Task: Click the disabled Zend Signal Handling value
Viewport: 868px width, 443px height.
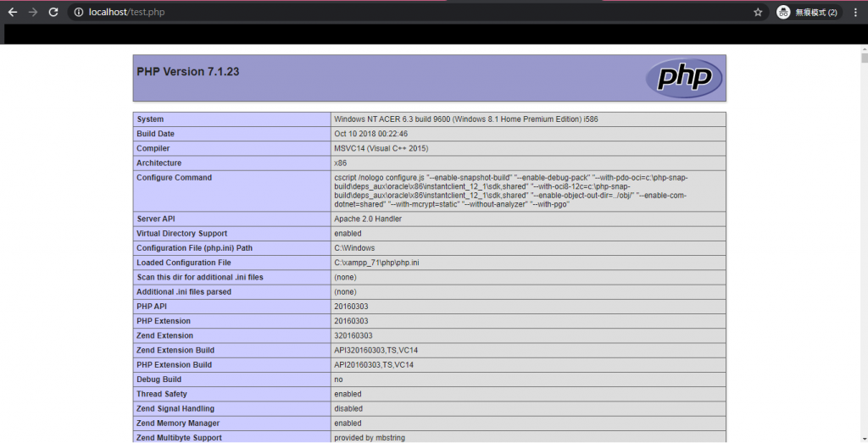Action: pyautogui.click(x=348, y=409)
